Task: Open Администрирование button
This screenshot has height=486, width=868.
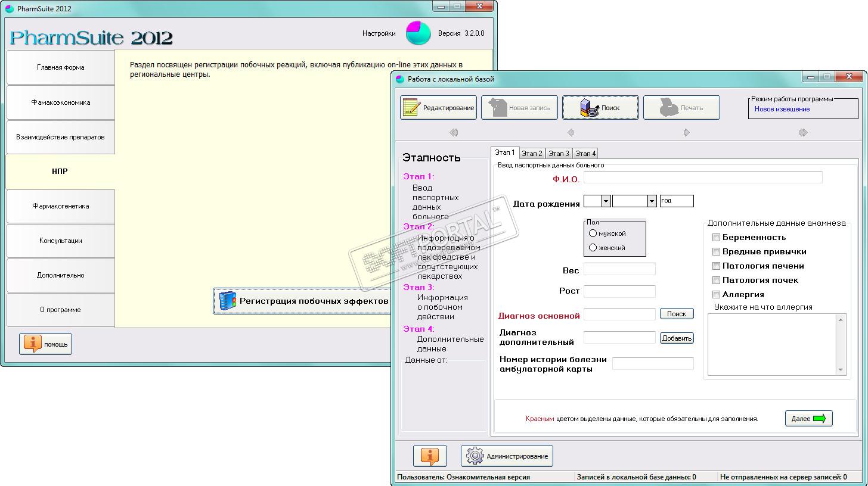Action: coord(507,456)
